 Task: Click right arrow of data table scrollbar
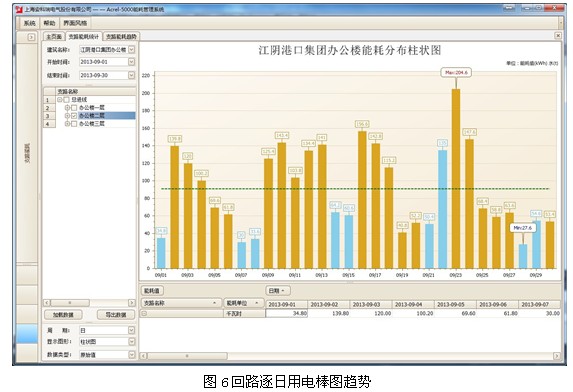(x=557, y=355)
